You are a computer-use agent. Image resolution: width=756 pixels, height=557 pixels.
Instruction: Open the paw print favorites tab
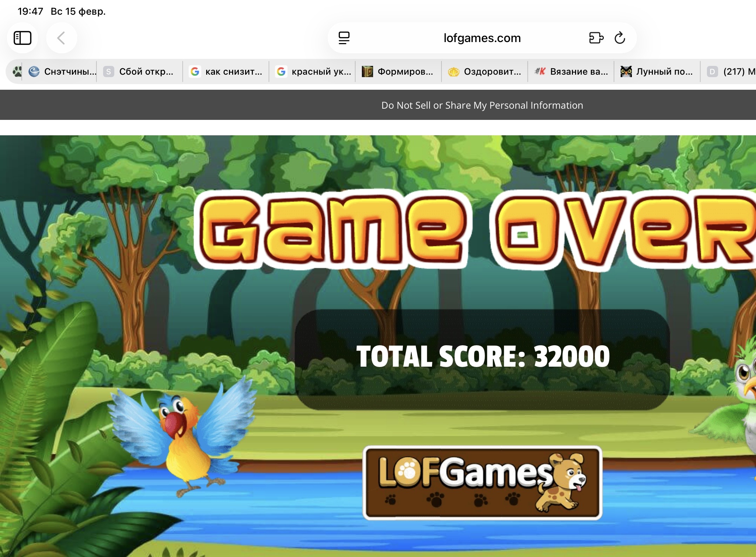(17, 72)
